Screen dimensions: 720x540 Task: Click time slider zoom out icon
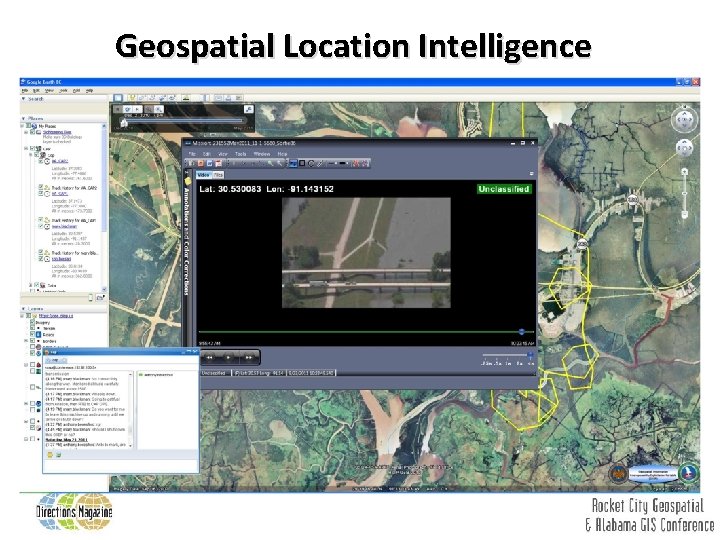click(x=149, y=109)
